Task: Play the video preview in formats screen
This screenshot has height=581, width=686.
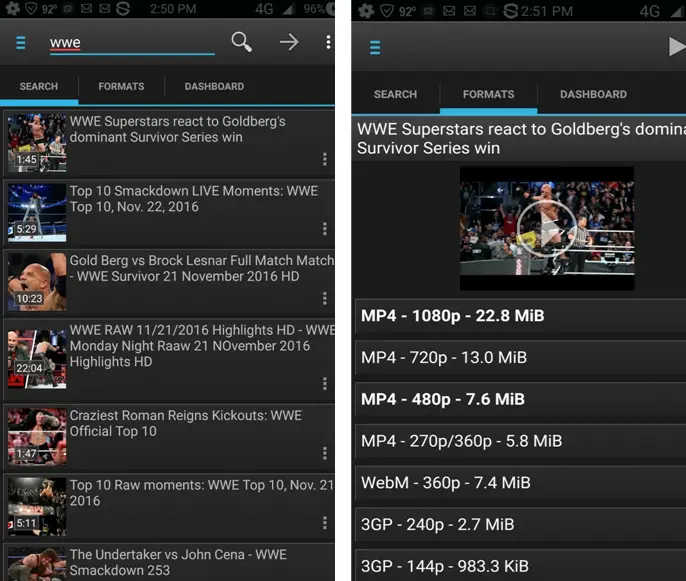Action: coord(546,228)
